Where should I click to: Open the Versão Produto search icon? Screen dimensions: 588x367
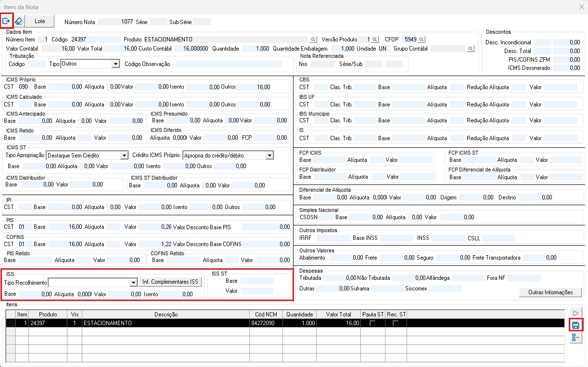376,39
